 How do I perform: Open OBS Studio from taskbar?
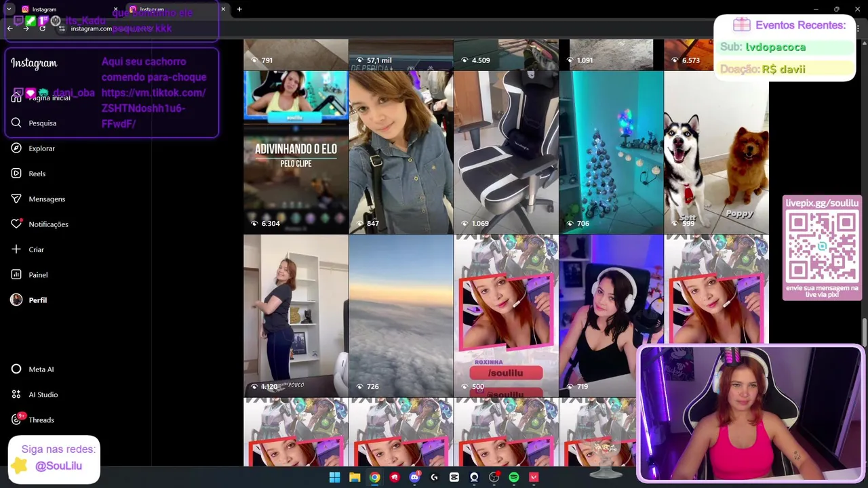[494, 477]
